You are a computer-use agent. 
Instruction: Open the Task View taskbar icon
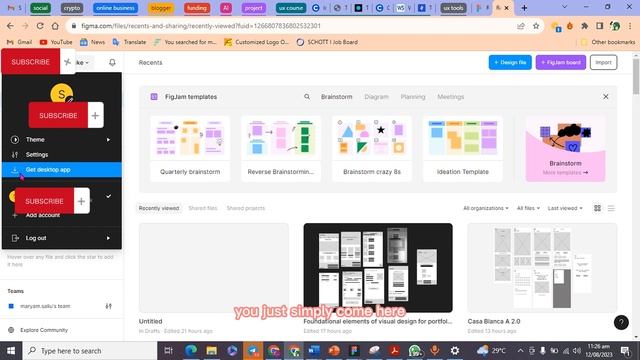(168, 351)
